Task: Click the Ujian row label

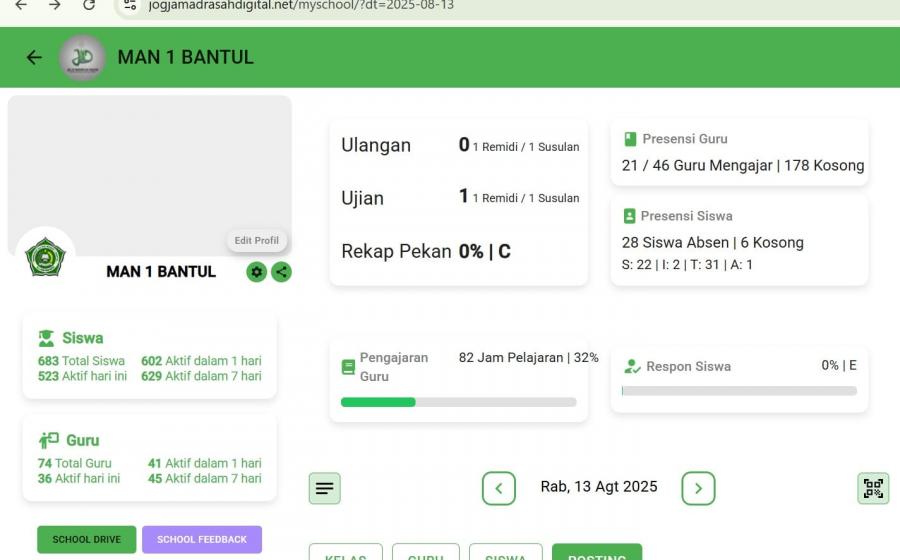Action: (362, 198)
